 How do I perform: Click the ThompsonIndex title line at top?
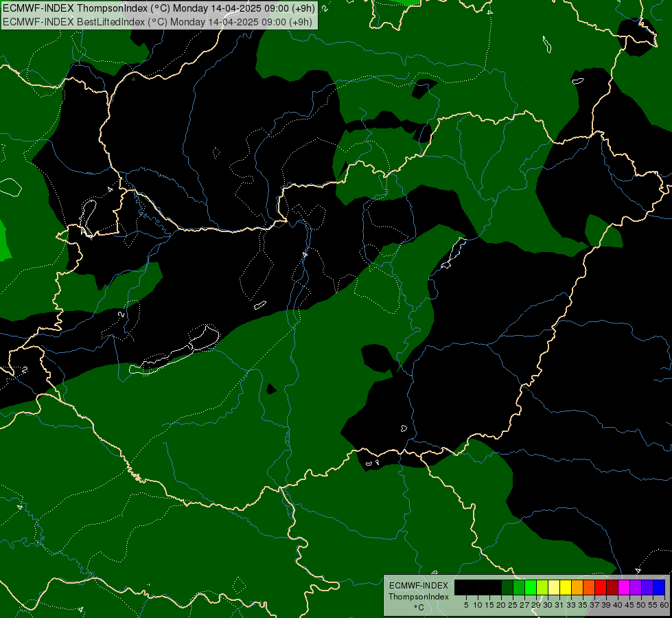159,8
